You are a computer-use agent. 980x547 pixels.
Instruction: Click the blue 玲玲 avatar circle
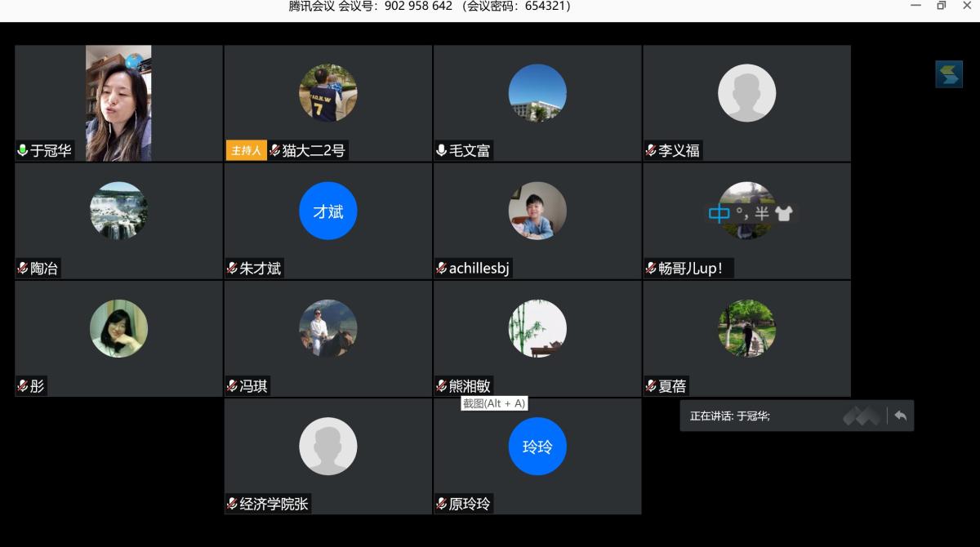pyautogui.click(x=537, y=446)
